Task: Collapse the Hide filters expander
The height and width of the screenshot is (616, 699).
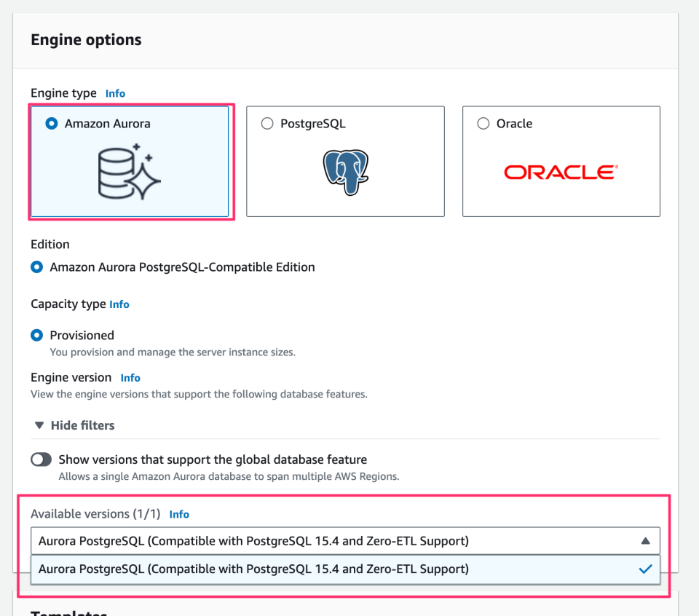Action: click(75, 425)
